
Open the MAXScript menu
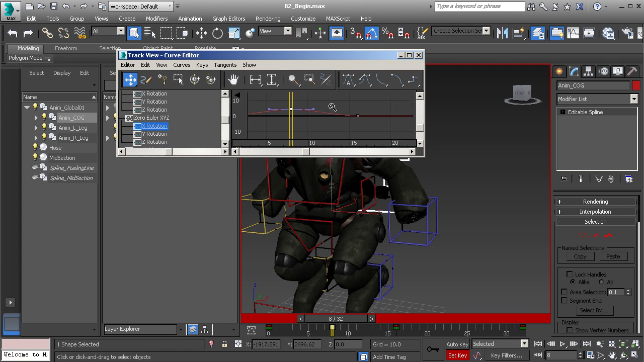pyautogui.click(x=338, y=19)
